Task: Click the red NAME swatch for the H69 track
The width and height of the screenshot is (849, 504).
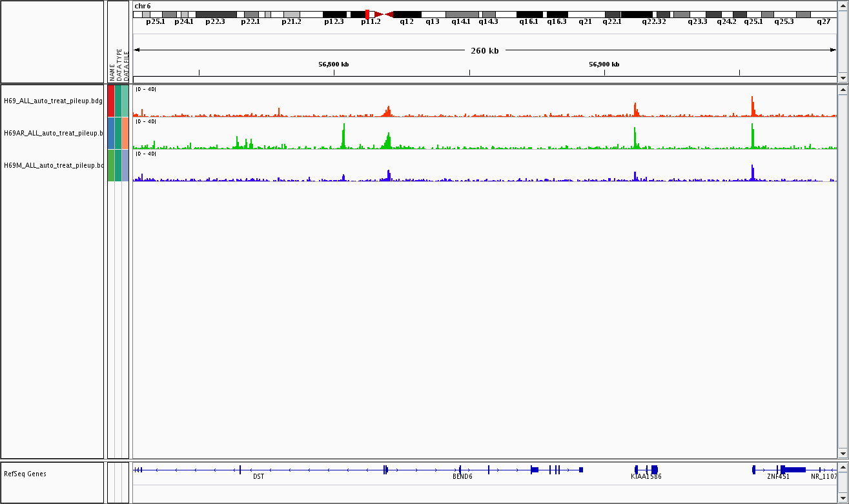Action: tap(111, 101)
